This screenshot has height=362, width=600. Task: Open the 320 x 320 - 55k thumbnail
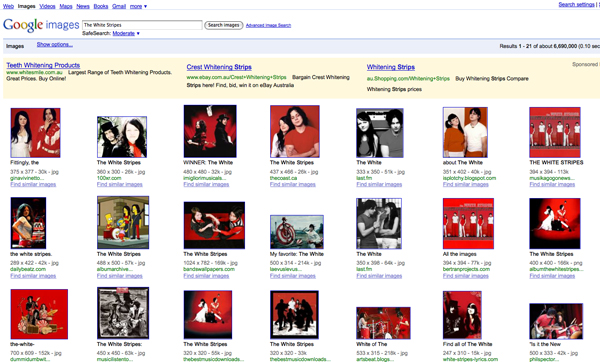208,315
